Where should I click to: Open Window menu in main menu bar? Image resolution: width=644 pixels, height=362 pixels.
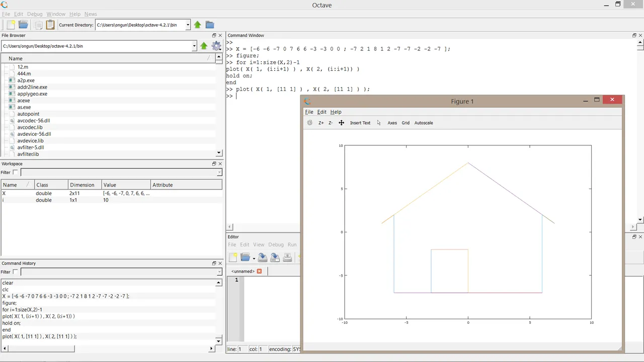tap(56, 14)
